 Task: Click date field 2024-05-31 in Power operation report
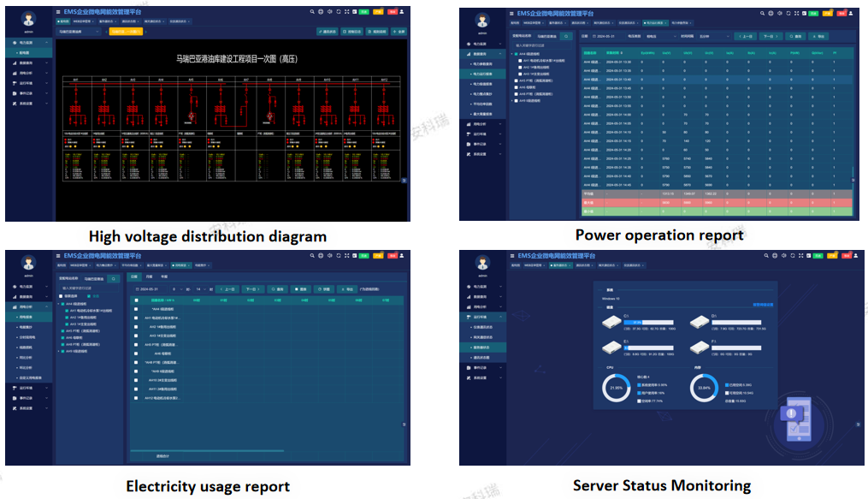coord(605,37)
